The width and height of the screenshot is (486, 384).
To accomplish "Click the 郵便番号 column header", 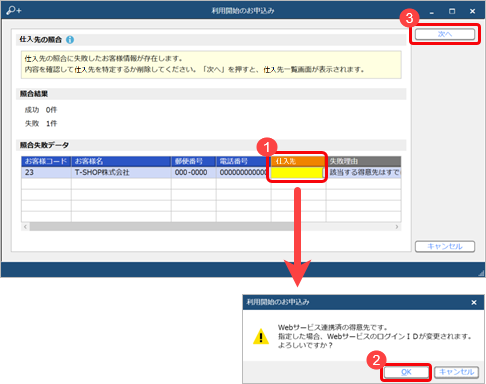I will pos(194,161).
